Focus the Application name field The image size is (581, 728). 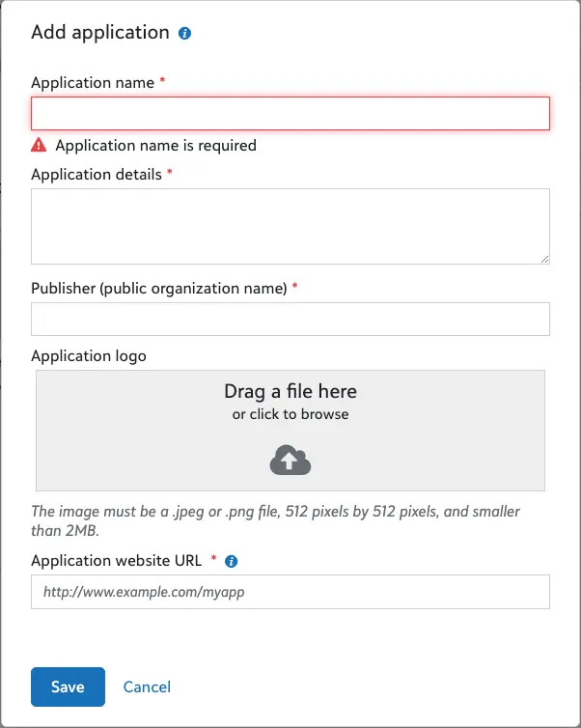coord(290,114)
